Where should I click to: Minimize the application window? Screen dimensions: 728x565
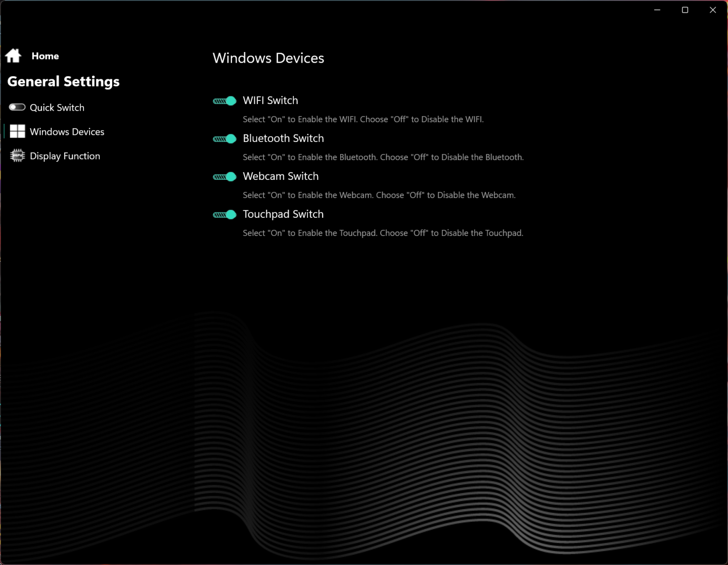click(x=657, y=10)
